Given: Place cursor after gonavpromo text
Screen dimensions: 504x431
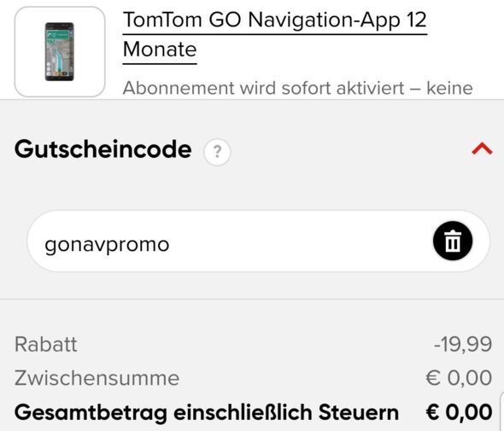Looking at the screenshot, I should click(170, 245).
